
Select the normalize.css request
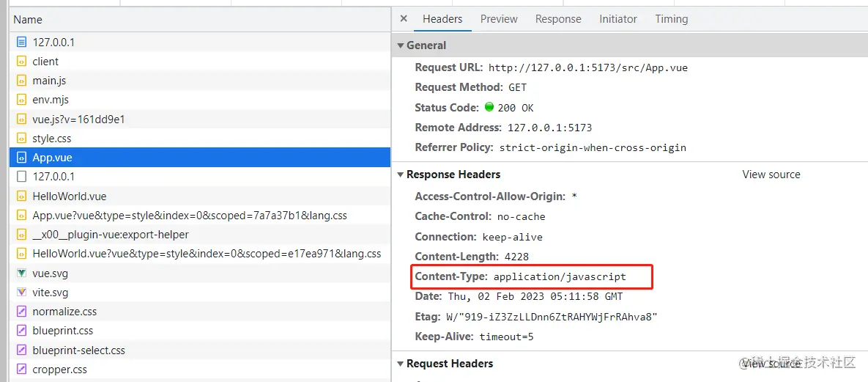[x=200, y=312]
